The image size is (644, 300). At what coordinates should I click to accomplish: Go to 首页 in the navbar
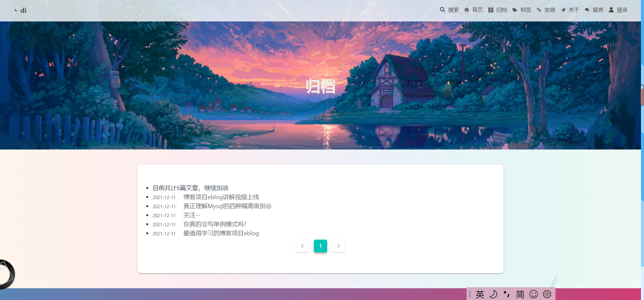478,10
